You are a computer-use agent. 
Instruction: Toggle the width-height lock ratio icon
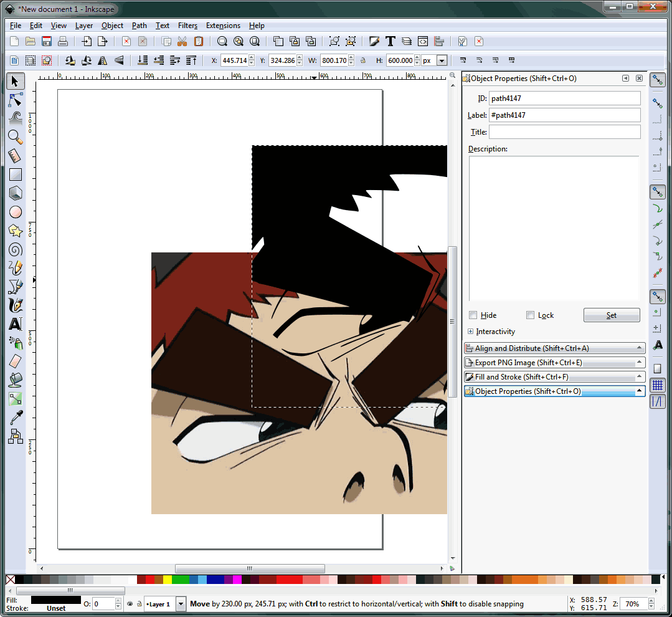click(x=363, y=60)
